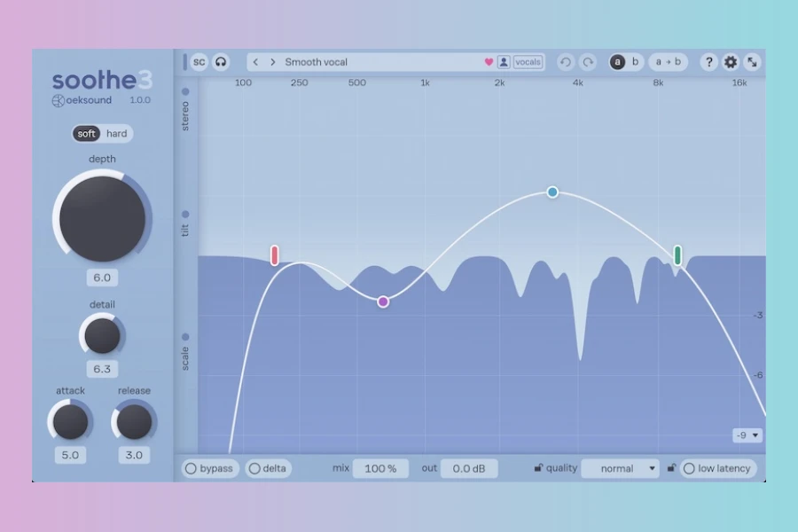798x532 pixels.
Task: Click the detail knob
Action: 102,335
